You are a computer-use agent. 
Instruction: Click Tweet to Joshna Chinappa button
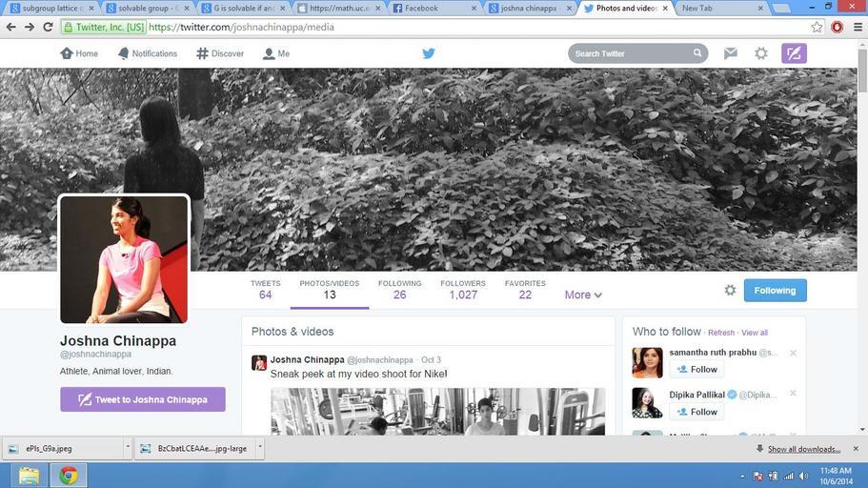143,399
